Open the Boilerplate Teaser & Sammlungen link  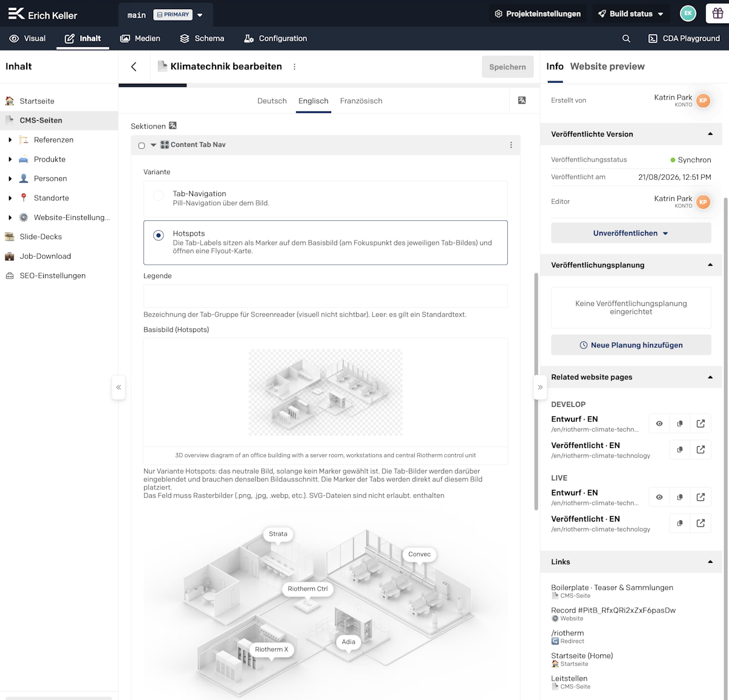[612, 588]
